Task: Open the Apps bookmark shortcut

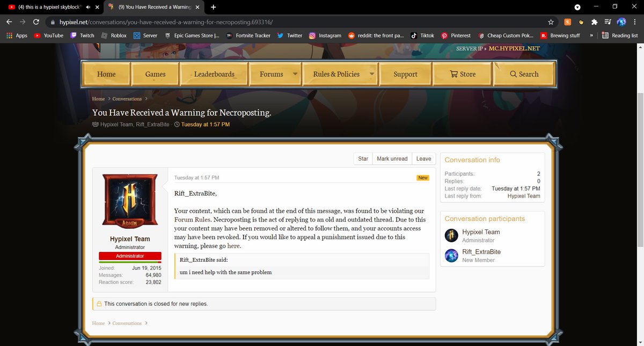Action: (17, 35)
